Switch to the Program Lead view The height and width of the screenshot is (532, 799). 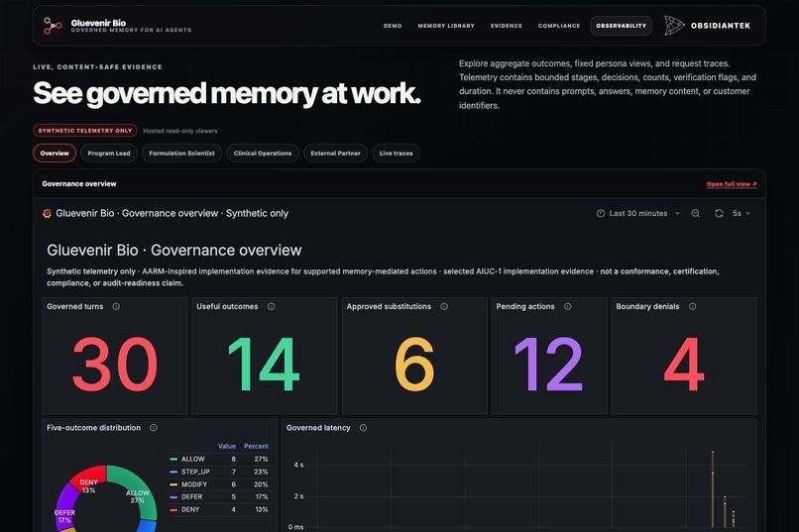(108, 154)
